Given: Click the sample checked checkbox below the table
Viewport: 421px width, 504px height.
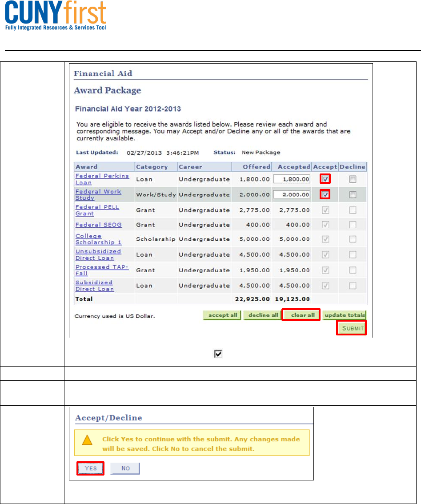Looking at the screenshot, I should click(x=218, y=354).
